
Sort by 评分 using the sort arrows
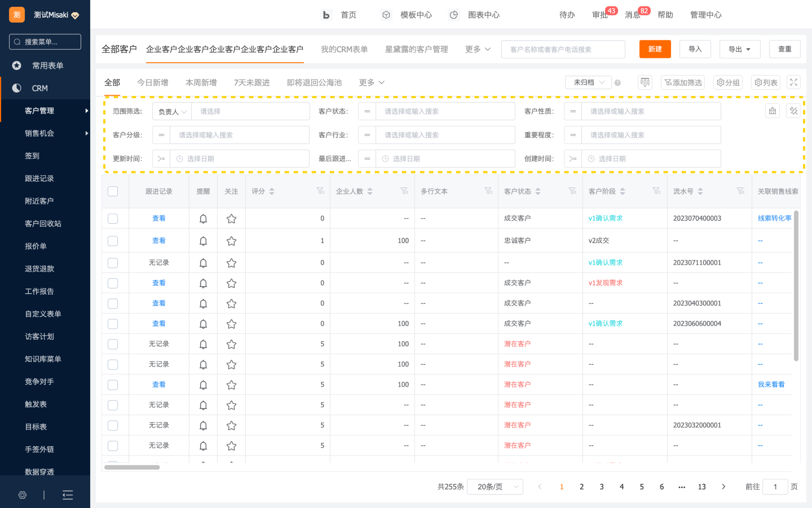[x=272, y=191]
